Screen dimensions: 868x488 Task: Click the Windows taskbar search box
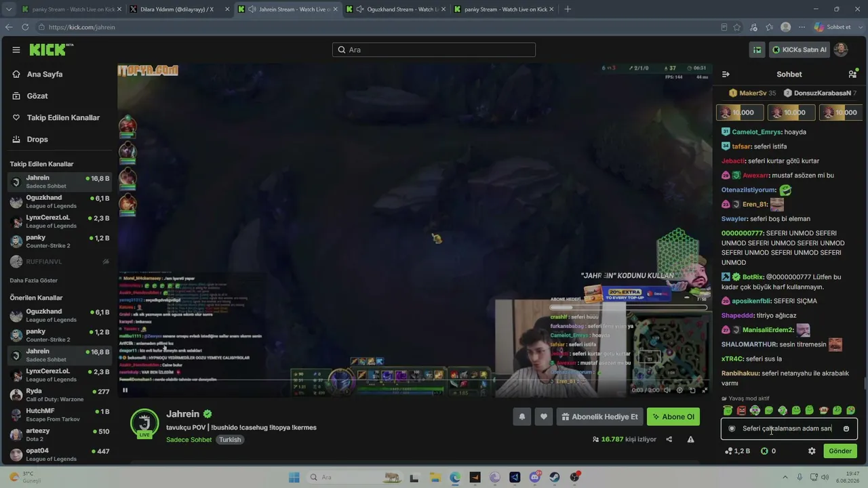coord(355,477)
